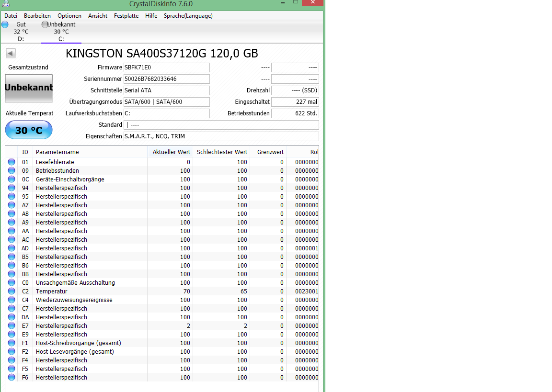Open the Bearbeiten menu
The width and height of the screenshot is (552, 392).
tap(37, 16)
